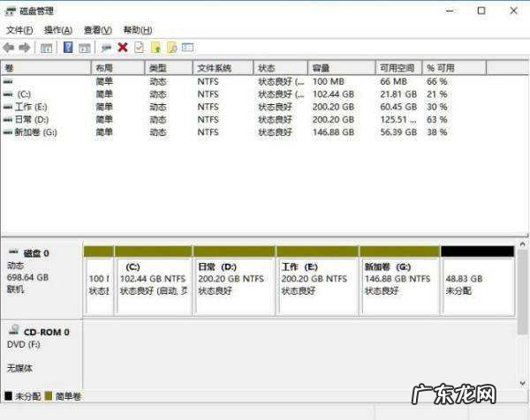Viewport: 530px width, 420px height.
Task: Click the 63 % available cell
Action: pos(437,119)
